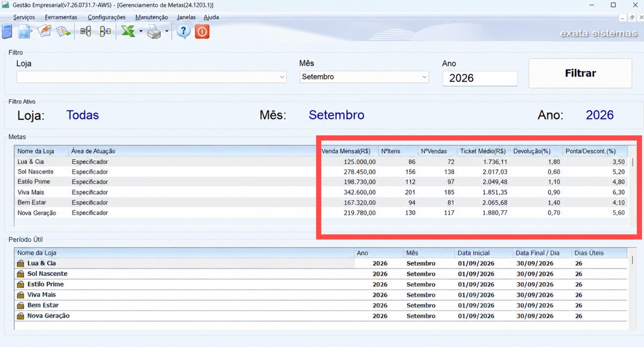Expand the Excel export dropdown arrow
This screenshot has height=347, width=644.
click(141, 31)
